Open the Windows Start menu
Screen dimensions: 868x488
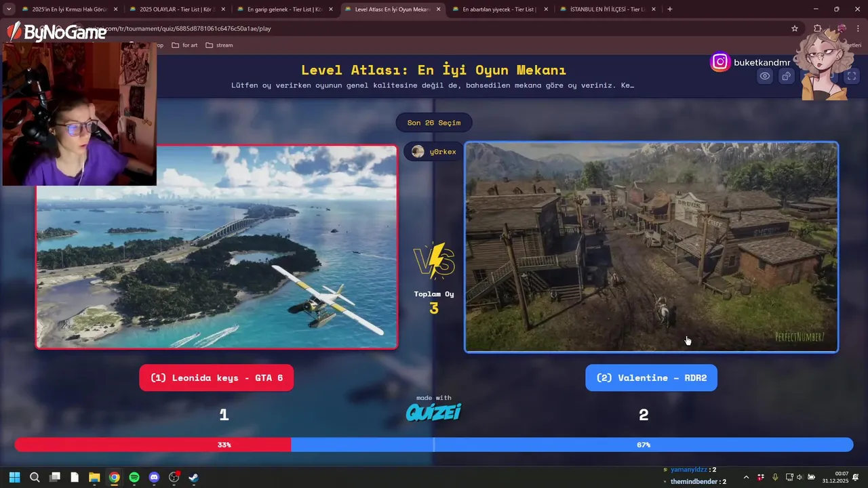tap(15, 477)
